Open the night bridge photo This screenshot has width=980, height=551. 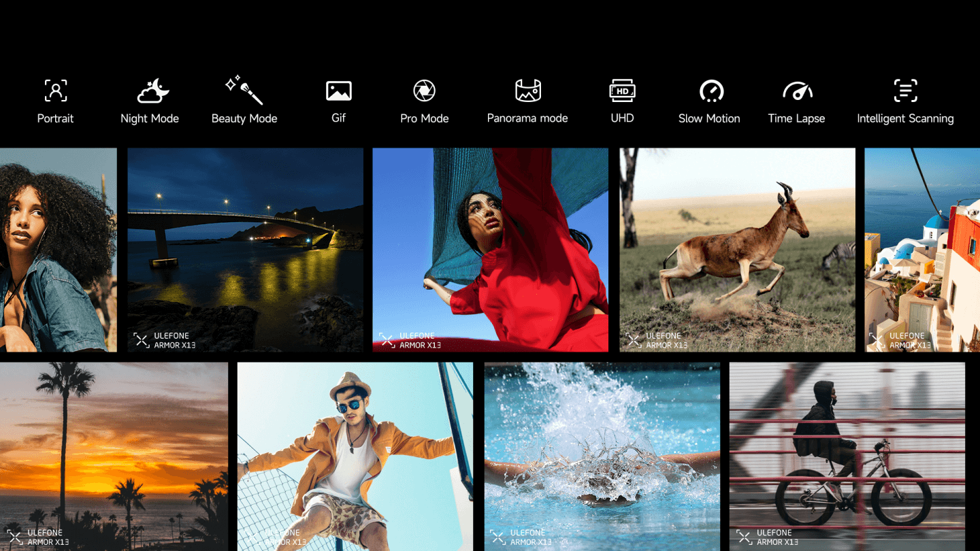click(x=245, y=250)
